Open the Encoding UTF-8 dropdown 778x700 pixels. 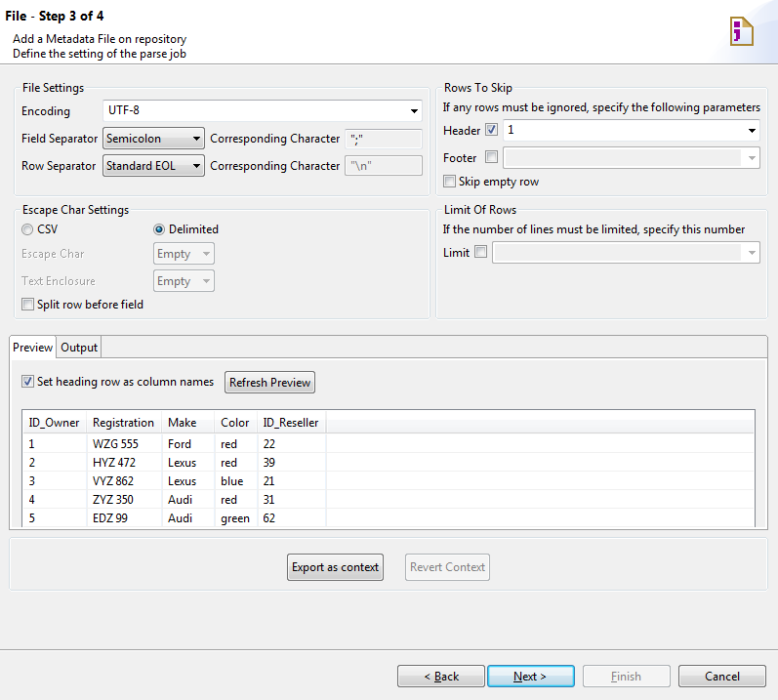[263, 110]
